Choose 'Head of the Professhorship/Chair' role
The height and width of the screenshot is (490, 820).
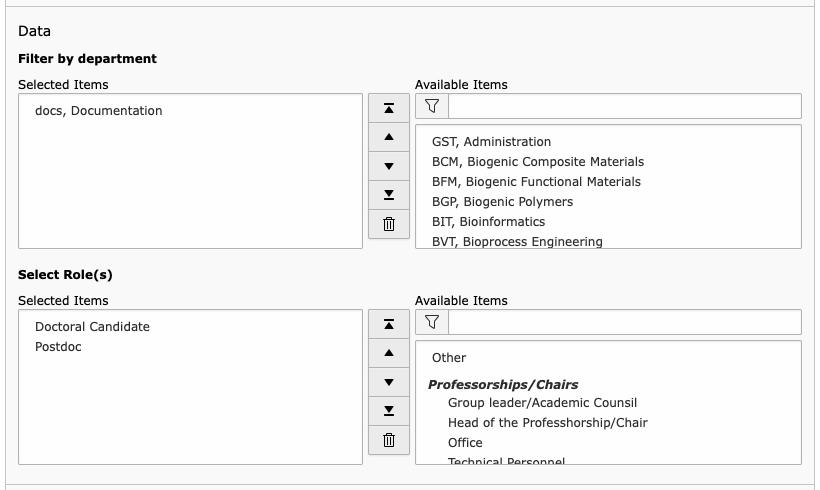[547, 423]
